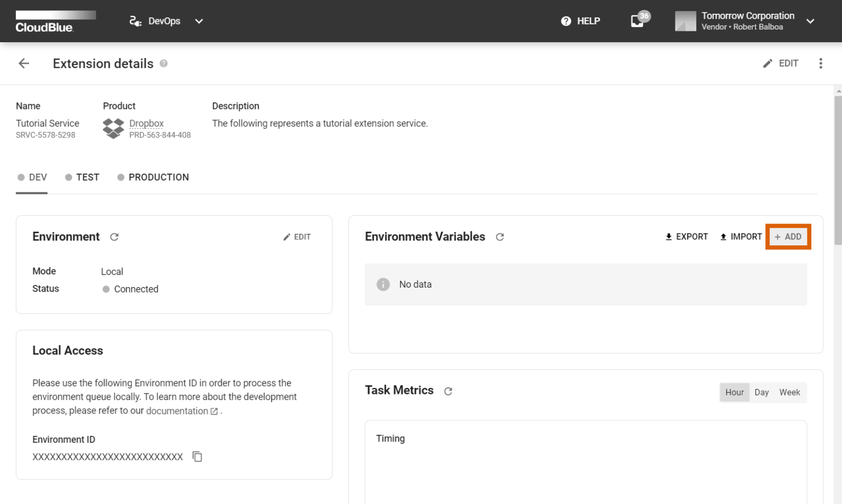This screenshot has height=504, width=842.
Task: Refresh the Task Metrics panel
Action: point(448,391)
